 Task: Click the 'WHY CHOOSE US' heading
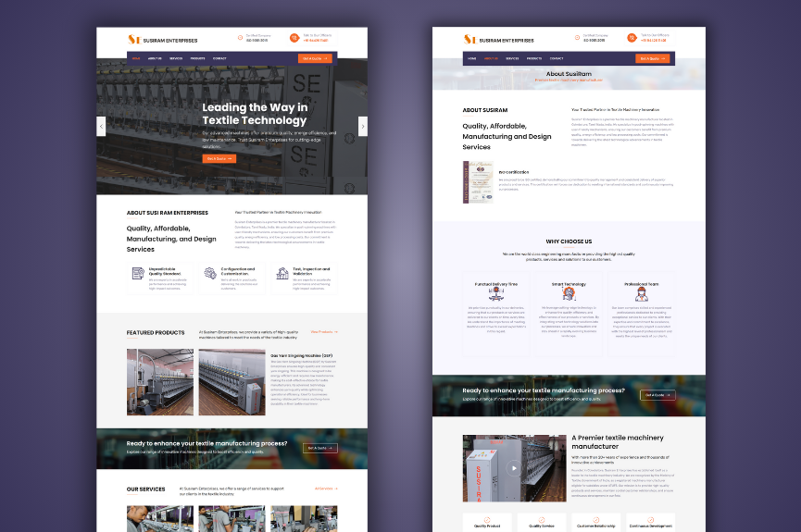click(x=569, y=241)
